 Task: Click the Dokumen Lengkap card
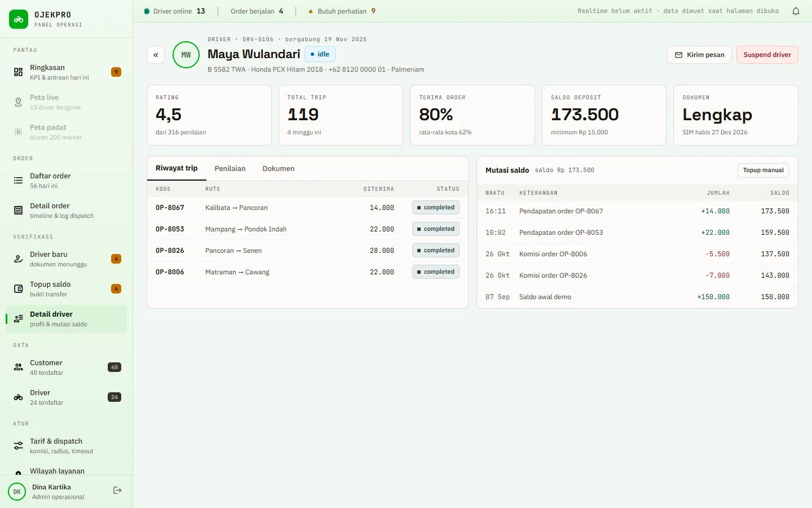click(x=736, y=115)
